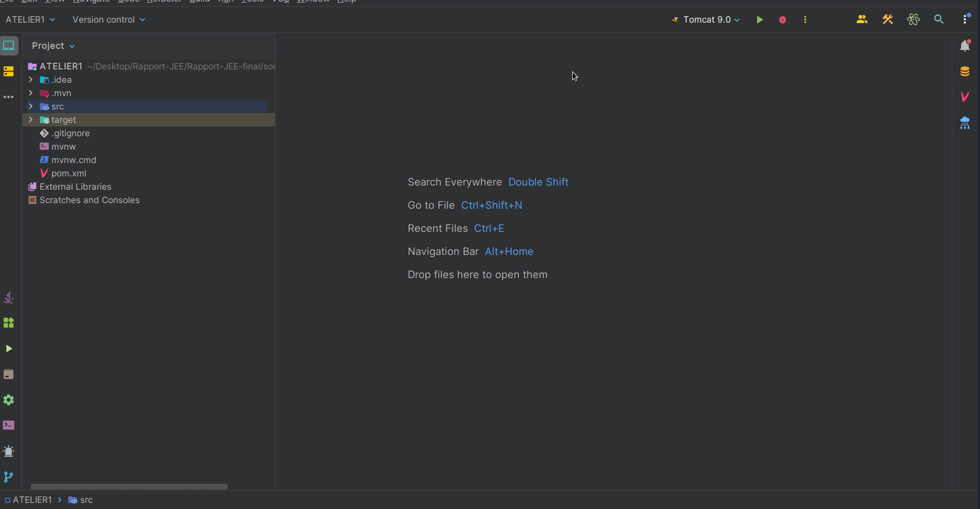Open the Terminal tool window
Image resolution: width=980 pixels, height=509 pixels.
point(9,425)
